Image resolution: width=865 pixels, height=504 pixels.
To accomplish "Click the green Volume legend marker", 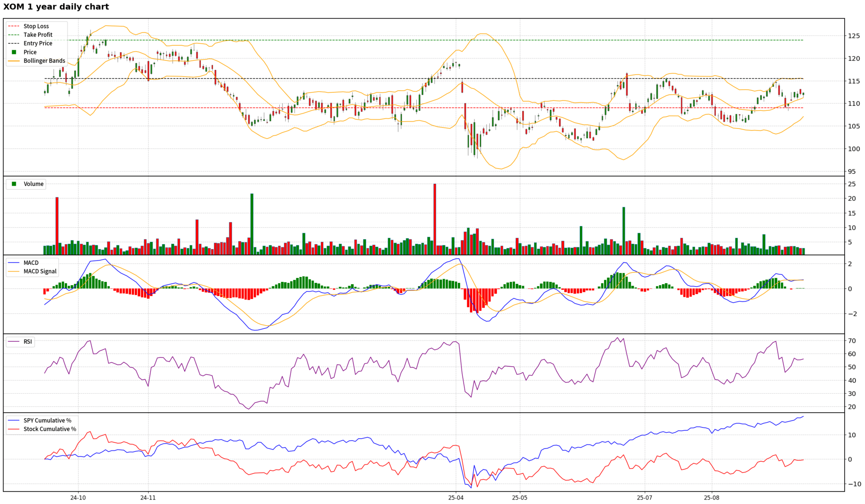I will pyautogui.click(x=14, y=184).
